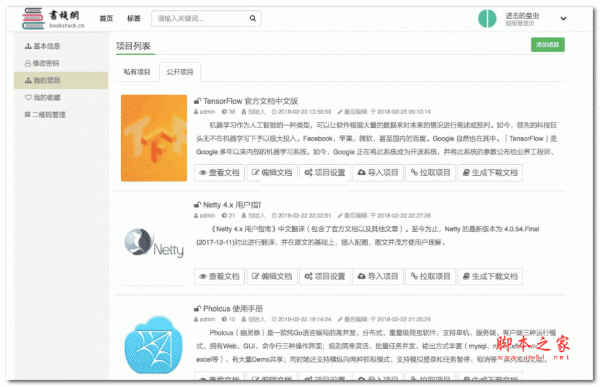
Task: Click the admin author under TensorFlow
Action: [205, 112]
